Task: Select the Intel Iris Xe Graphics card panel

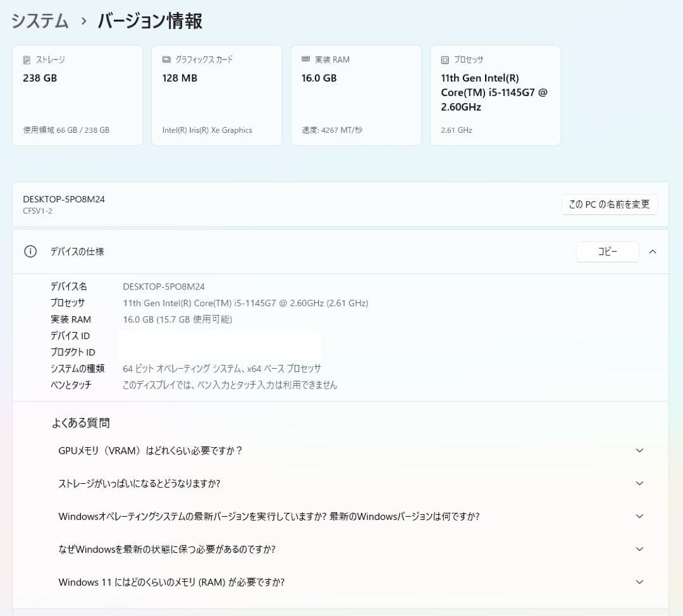Action: pyautogui.click(x=216, y=95)
